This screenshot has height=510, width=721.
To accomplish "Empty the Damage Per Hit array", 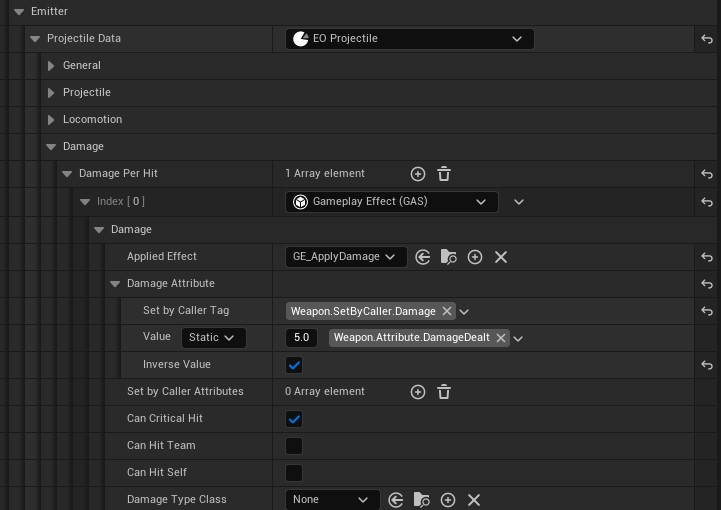I will tap(444, 174).
